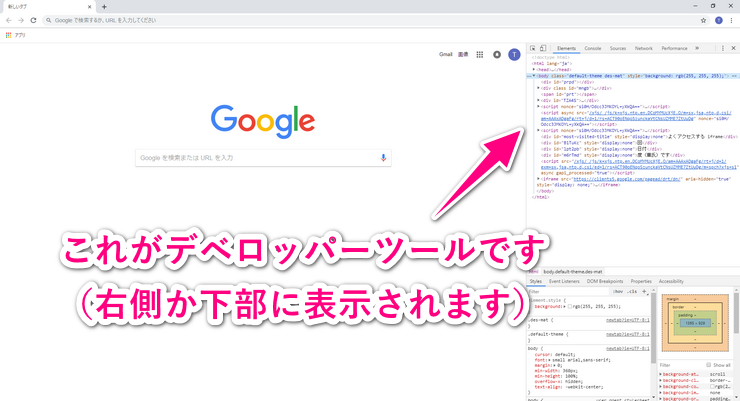Close the DevTools panel
Viewport: 740px width, 401px height.
tap(733, 48)
